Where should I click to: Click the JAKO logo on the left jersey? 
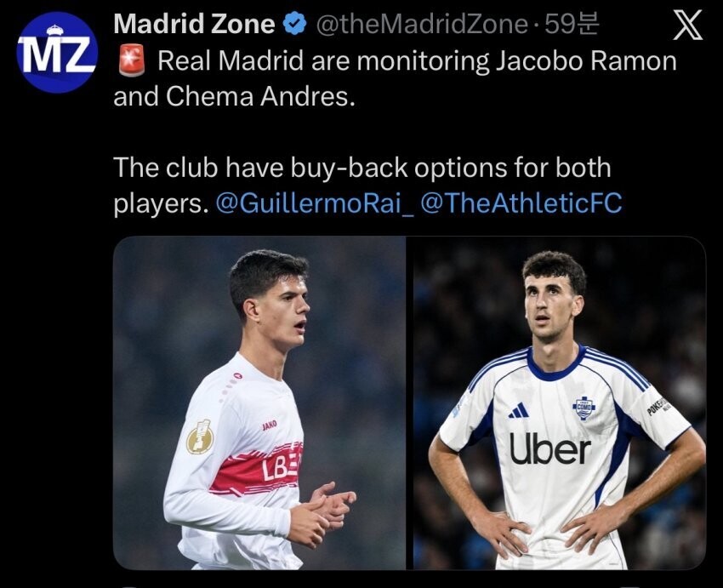click(x=270, y=425)
